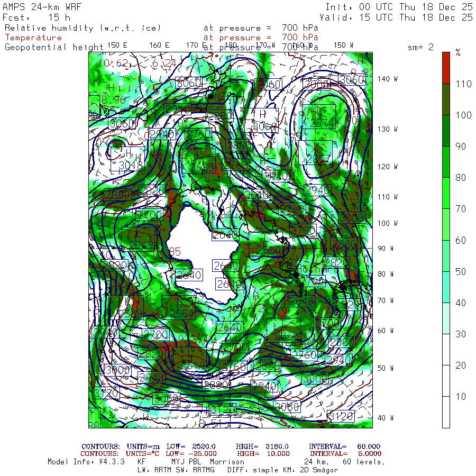Click the '2565' low height label on the map
Screen dimensions: 476x476
pos(287,336)
